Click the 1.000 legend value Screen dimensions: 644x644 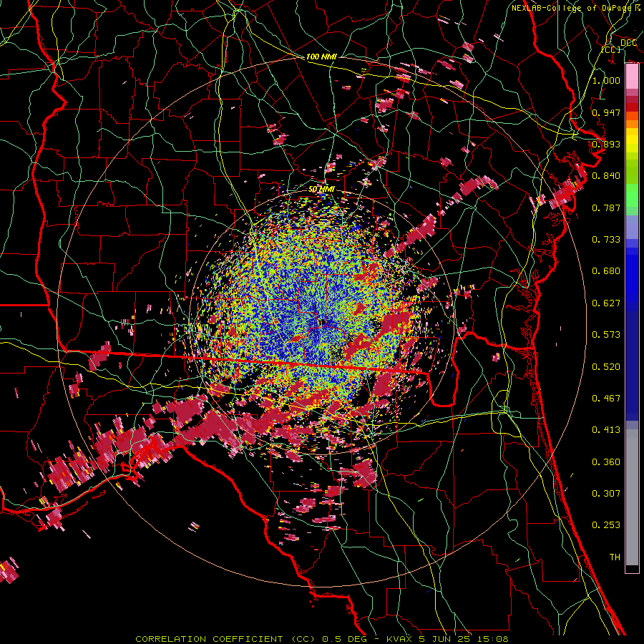(606, 80)
